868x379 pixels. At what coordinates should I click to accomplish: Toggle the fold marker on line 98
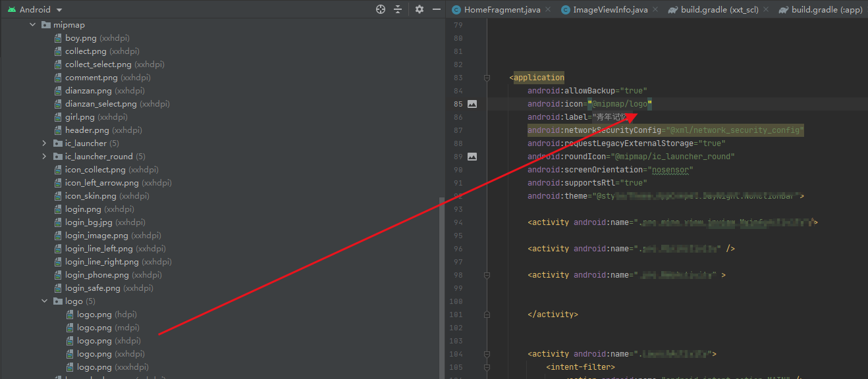click(x=487, y=275)
